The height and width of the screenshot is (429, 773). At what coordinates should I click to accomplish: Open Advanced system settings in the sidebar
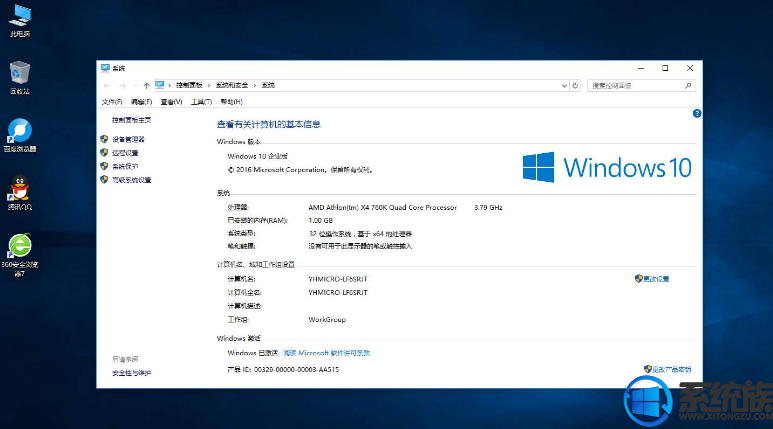pyautogui.click(x=131, y=180)
